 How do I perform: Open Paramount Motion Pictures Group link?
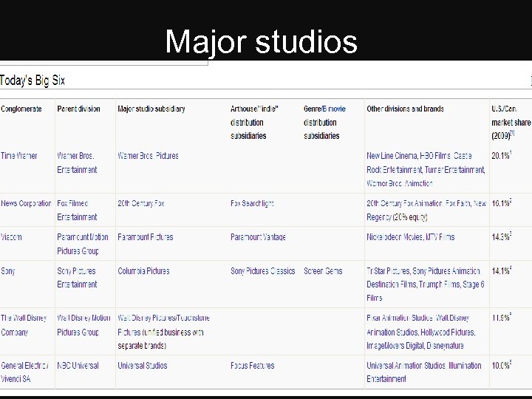point(83,244)
